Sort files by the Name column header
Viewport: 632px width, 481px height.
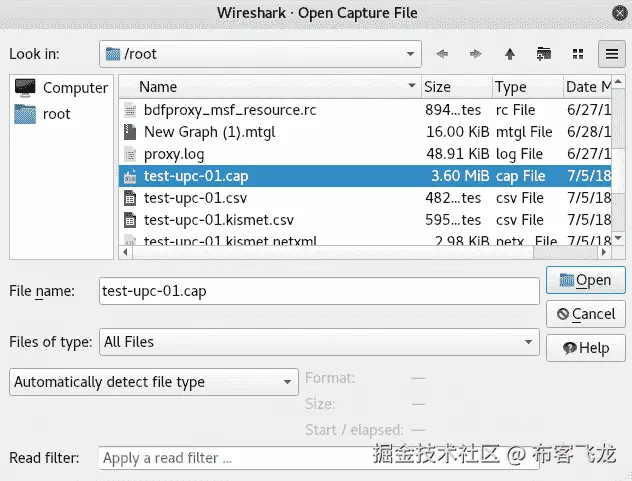click(270, 87)
